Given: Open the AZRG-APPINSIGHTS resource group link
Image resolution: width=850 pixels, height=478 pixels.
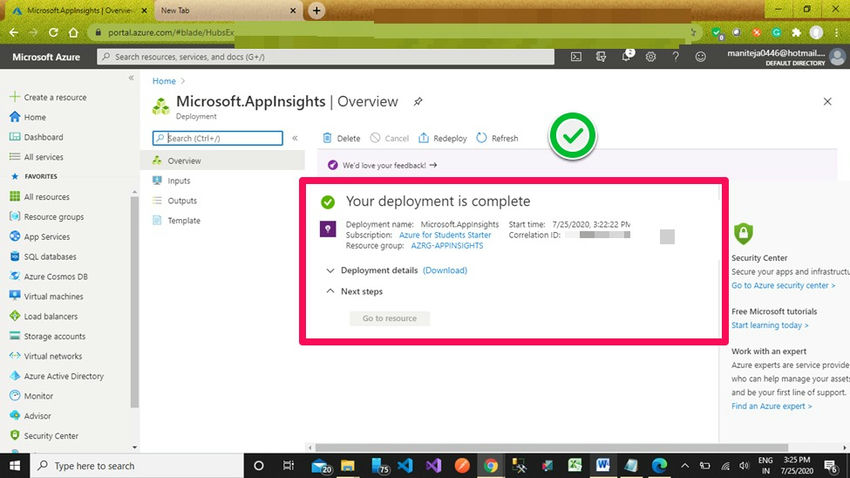Looking at the screenshot, I should pyautogui.click(x=446, y=245).
